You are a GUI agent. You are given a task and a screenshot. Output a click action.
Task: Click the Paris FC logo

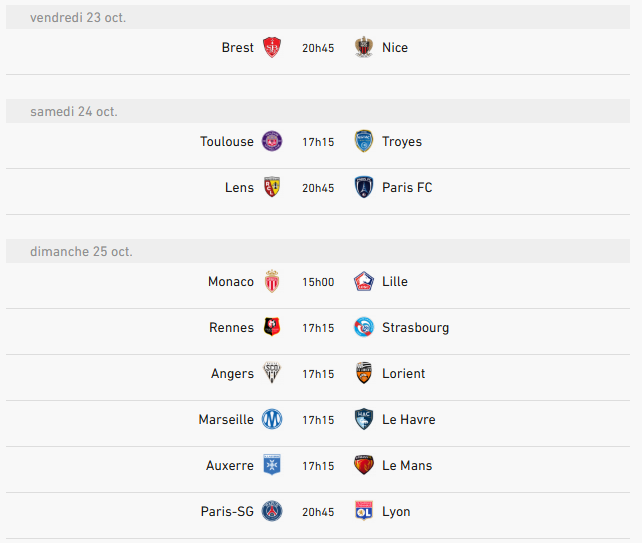click(x=364, y=187)
